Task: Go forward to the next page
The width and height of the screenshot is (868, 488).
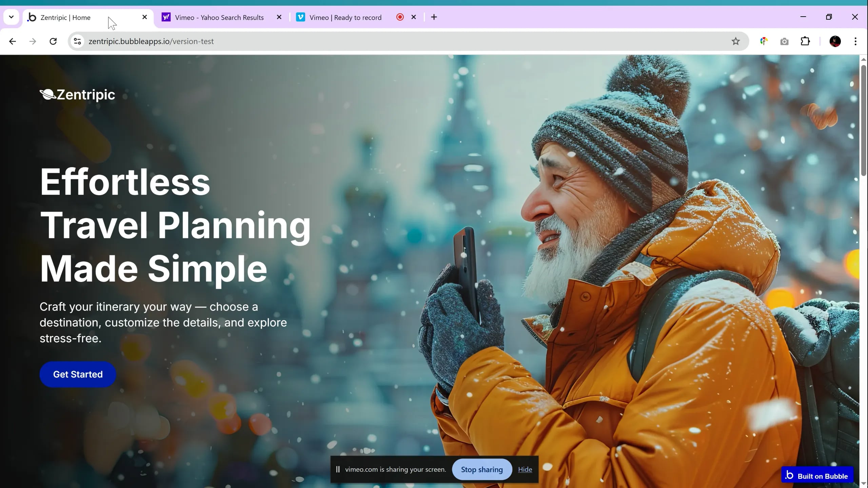Action: coord(33,41)
